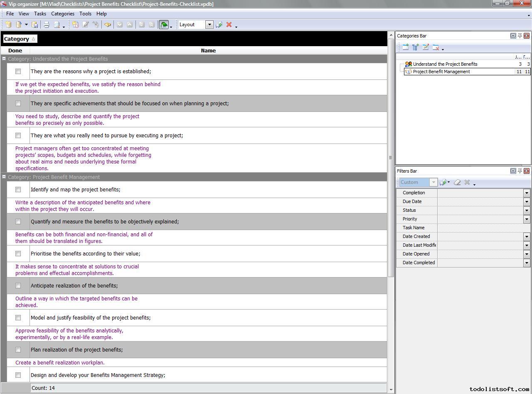The width and height of the screenshot is (532, 394).
Task: Click the green flag toolbar button
Action: point(164,25)
